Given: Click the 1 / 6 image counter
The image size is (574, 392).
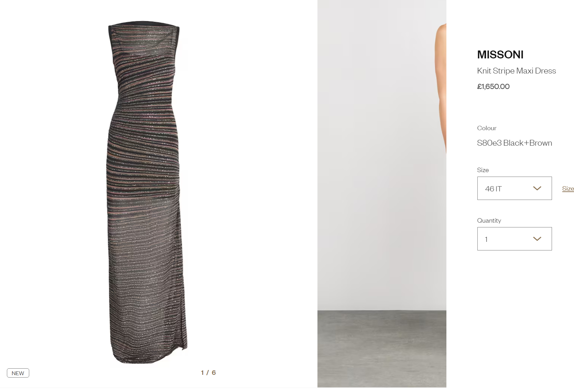Looking at the screenshot, I should pyautogui.click(x=208, y=372).
